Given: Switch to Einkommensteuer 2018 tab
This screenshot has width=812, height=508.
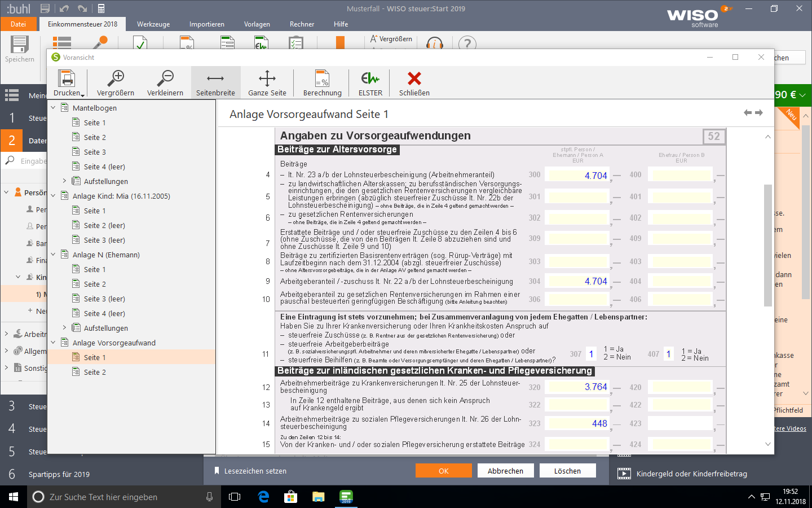Looking at the screenshot, I should [x=83, y=24].
